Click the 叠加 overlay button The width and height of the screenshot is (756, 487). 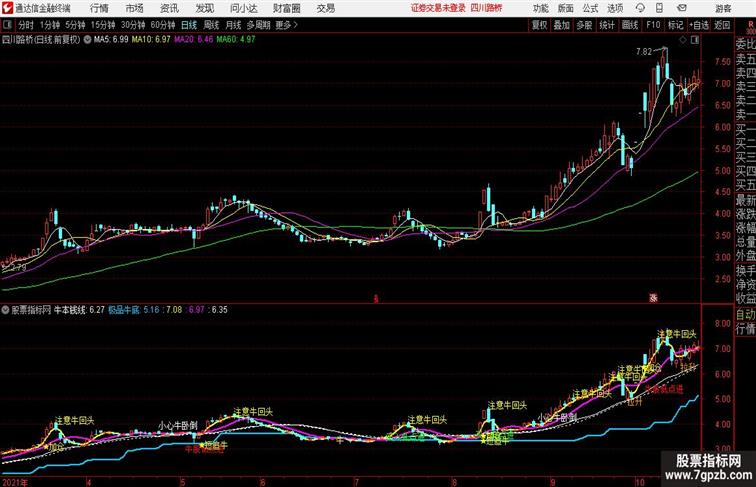pos(561,25)
